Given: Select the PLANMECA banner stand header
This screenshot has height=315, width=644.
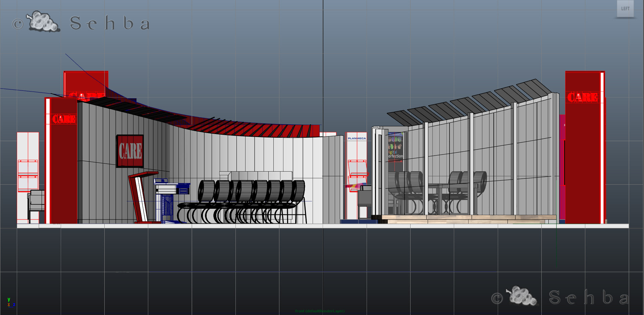Looking at the screenshot, I should click(357, 138).
